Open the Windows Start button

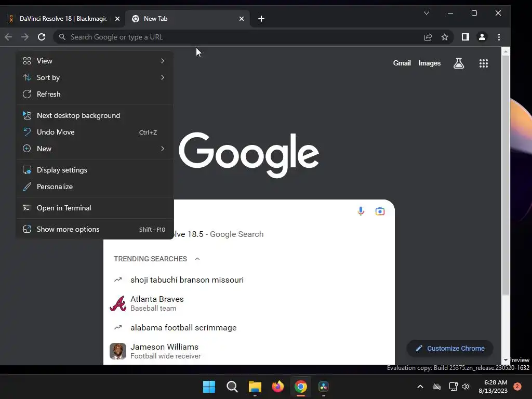[x=209, y=387]
